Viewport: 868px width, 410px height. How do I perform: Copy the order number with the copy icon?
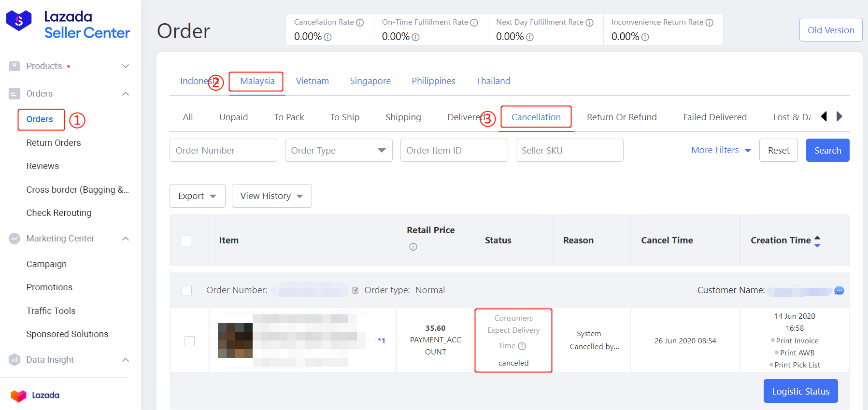point(355,290)
